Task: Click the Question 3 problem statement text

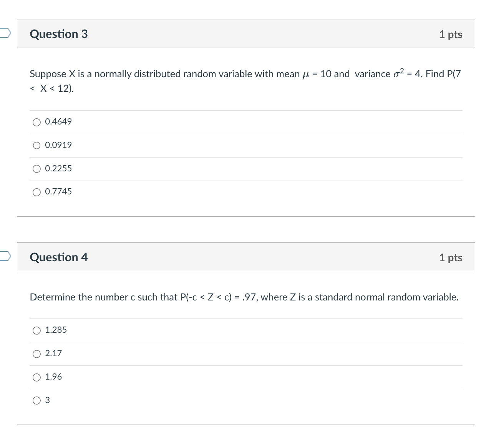Action: [246, 81]
